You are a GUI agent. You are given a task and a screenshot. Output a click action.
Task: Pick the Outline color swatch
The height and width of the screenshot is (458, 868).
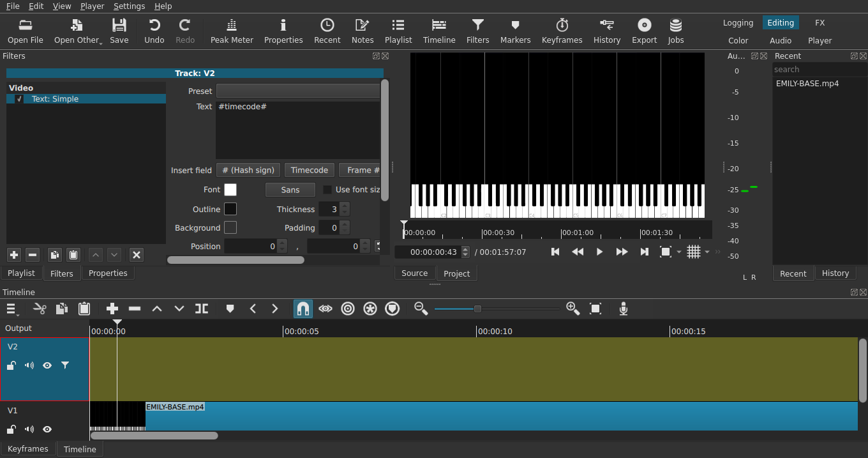(x=230, y=210)
